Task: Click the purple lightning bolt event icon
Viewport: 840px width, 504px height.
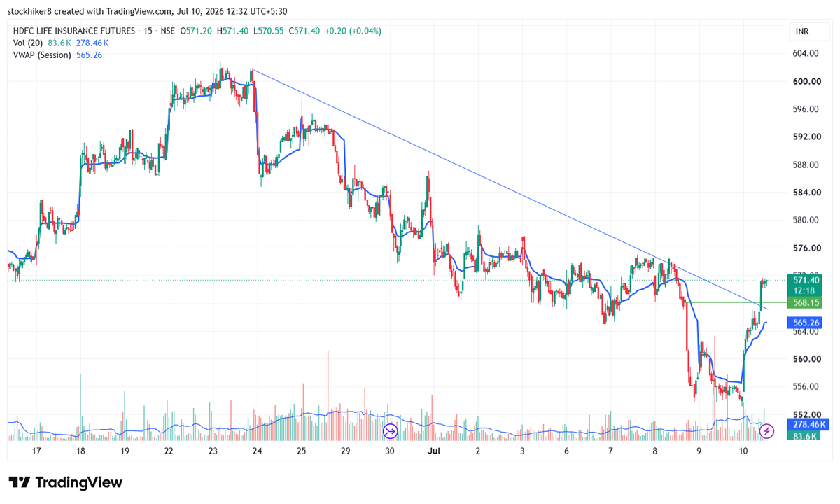Action: [767, 431]
